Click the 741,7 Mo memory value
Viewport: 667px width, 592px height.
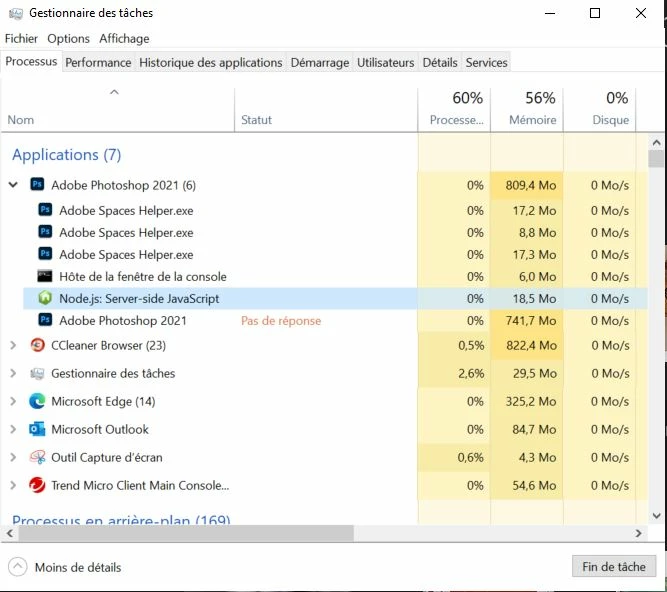point(531,321)
